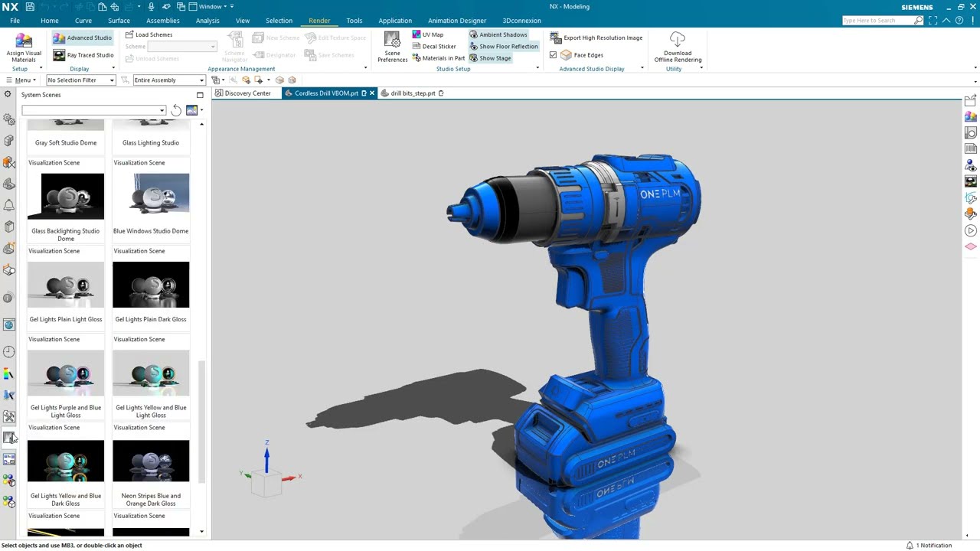Open the Assembly Navigator sidebar icon
This screenshot has height=551, width=980.
point(9,141)
